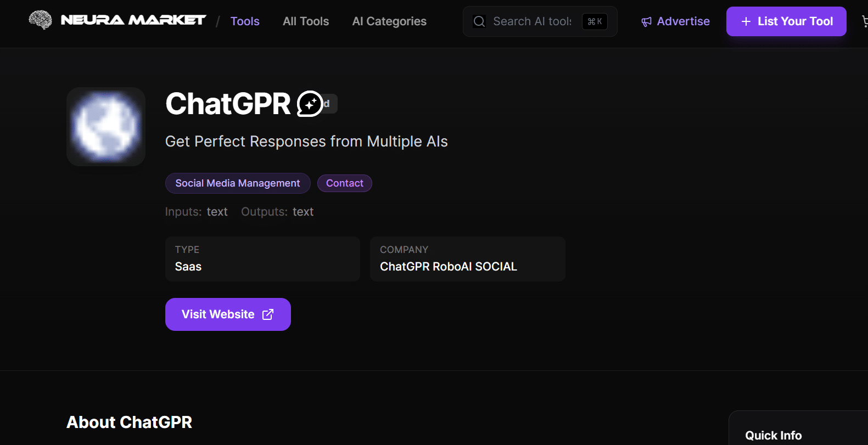Click the Quick Info panel heading
This screenshot has height=445, width=868.
click(x=774, y=436)
